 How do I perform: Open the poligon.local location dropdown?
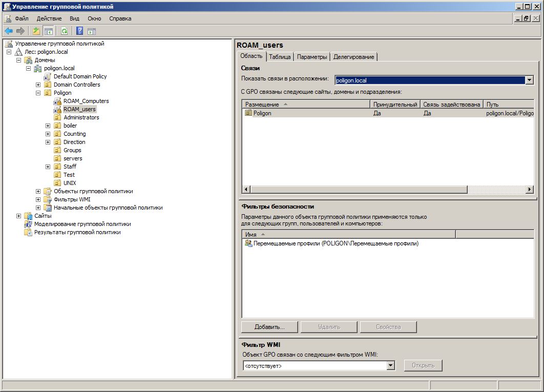tap(530, 80)
